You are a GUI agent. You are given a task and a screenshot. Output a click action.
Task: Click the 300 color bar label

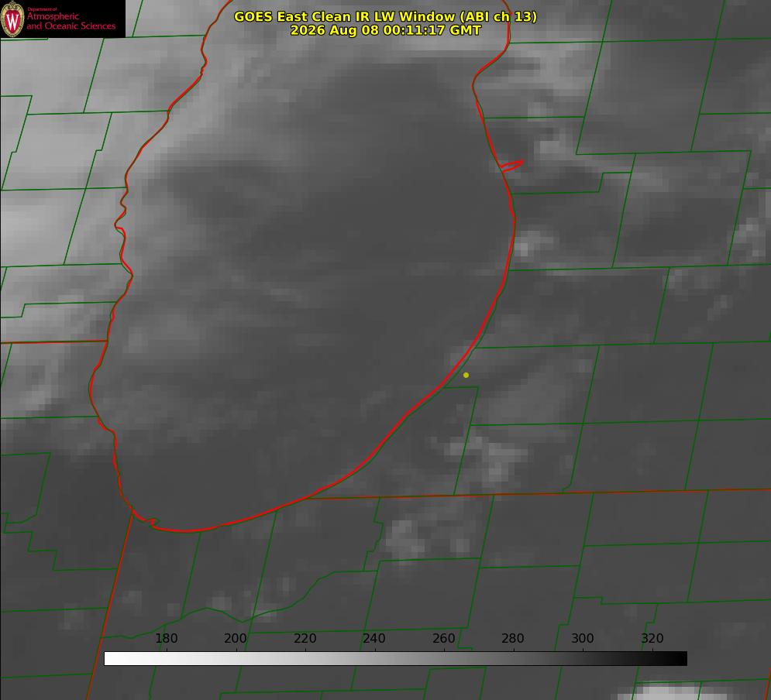pyautogui.click(x=583, y=638)
